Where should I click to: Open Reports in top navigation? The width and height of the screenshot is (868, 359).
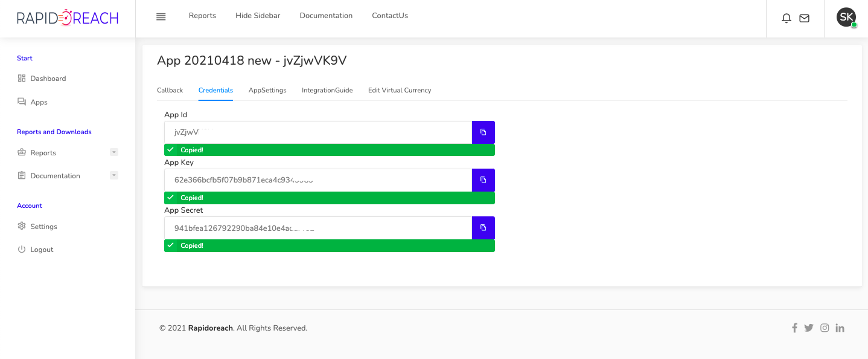[x=202, y=16]
